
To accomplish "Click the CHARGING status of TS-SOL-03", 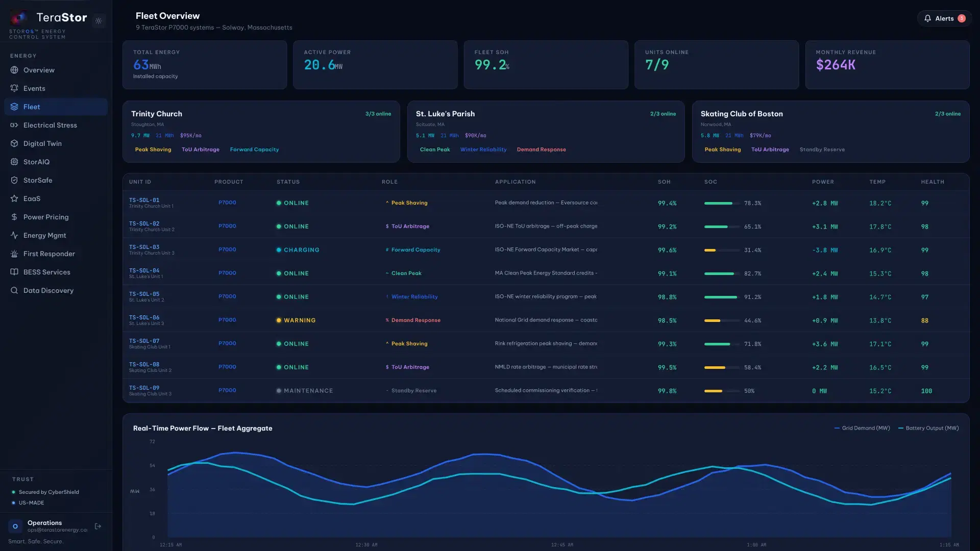I will click(298, 250).
